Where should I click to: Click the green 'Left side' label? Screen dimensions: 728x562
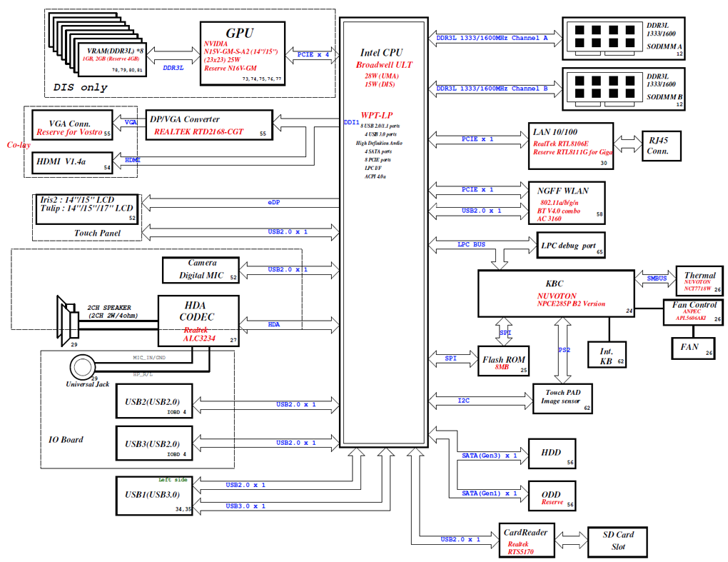(173, 480)
